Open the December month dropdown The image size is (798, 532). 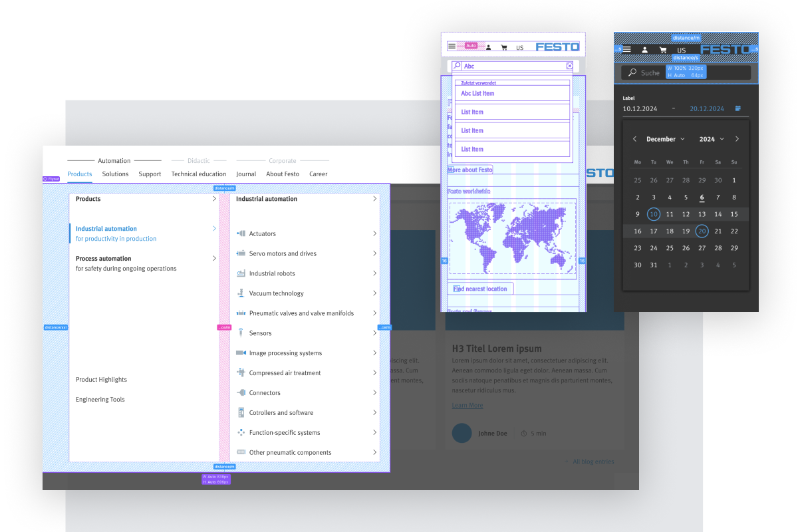[665, 139]
